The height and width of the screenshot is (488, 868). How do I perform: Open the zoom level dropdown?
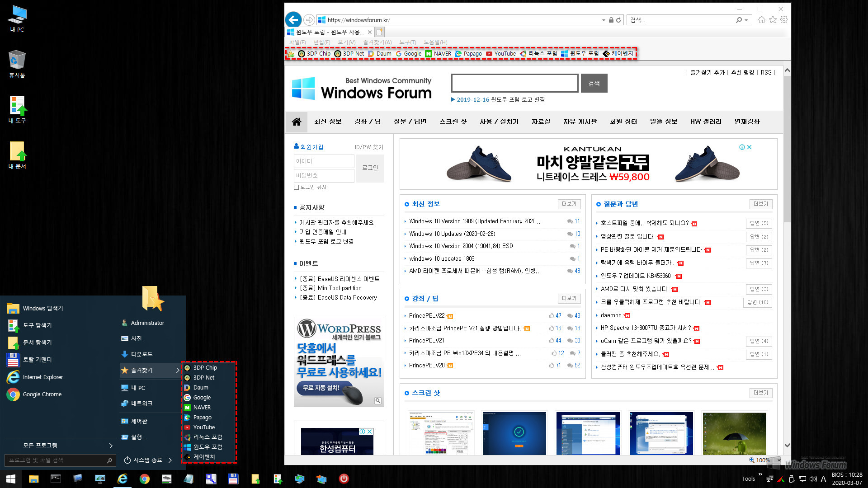(779, 460)
